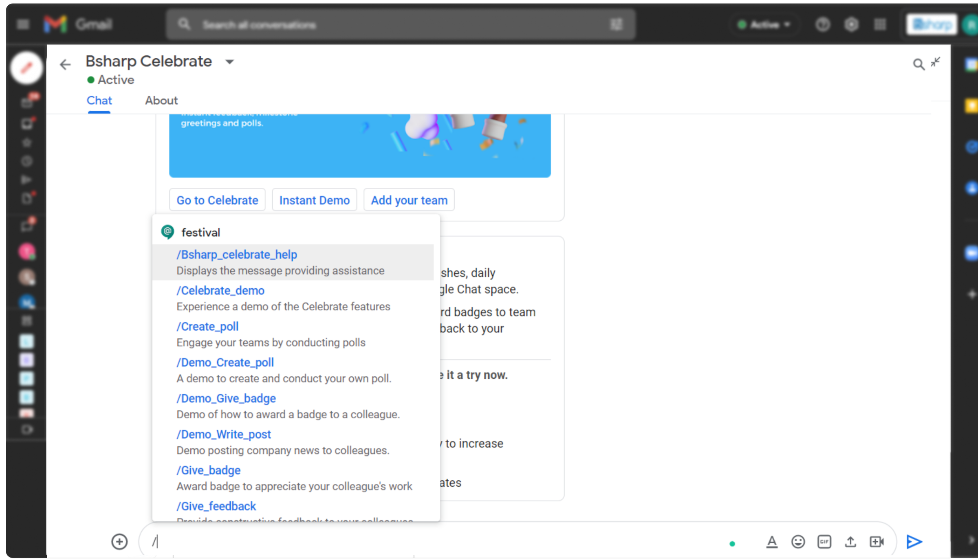The width and height of the screenshot is (978, 560).
Task: Select the /Bsharp_celebrate_help command
Action: [293, 262]
